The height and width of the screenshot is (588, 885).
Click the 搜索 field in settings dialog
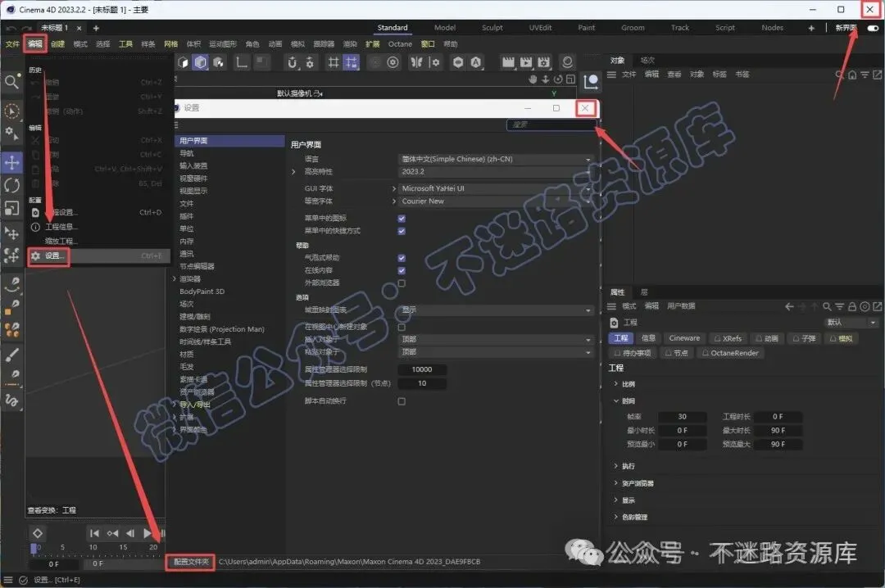tap(551, 124)
